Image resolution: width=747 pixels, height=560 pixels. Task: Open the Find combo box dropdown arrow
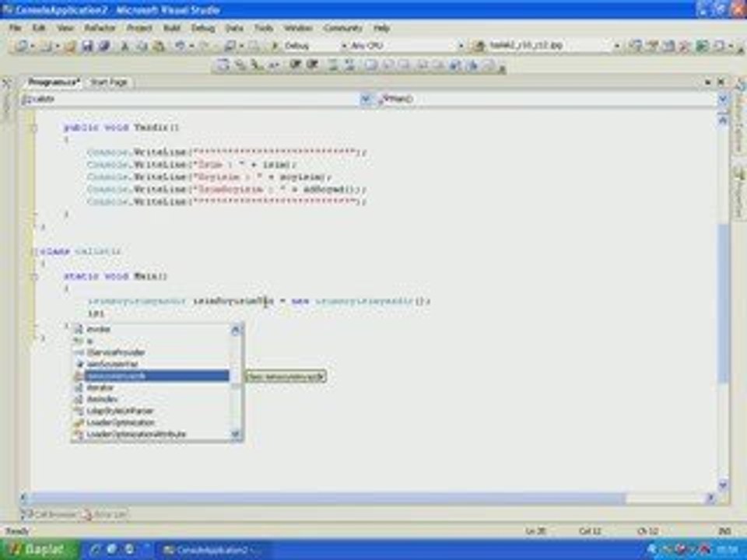[616, 46]
